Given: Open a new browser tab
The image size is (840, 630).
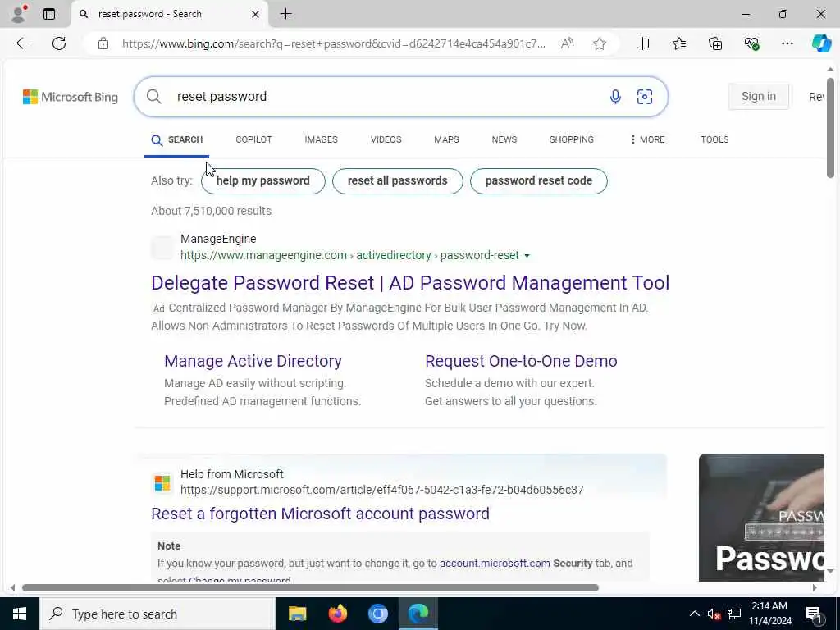Looking at the screenshot, I should (x=286, y=14).
